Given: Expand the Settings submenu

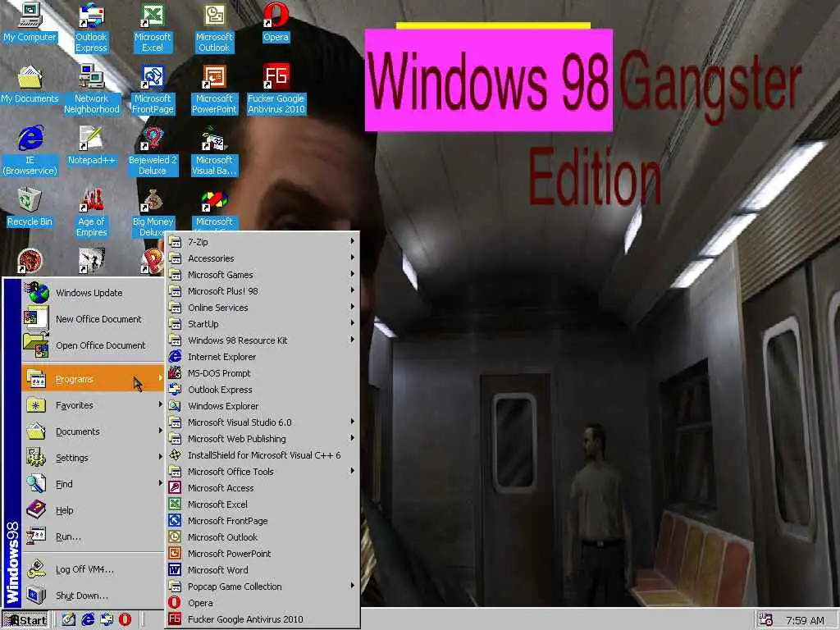Looking at the screenshot, I should (93, 458).
